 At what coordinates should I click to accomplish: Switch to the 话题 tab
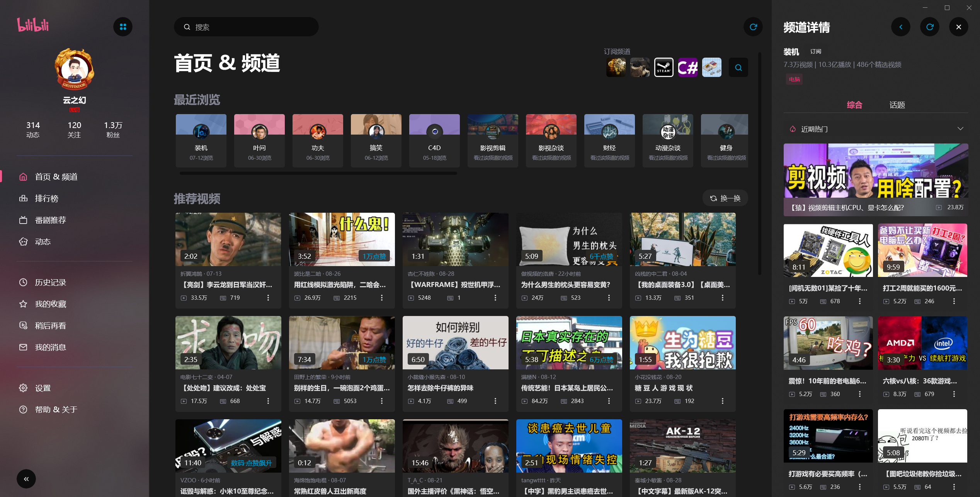pyautogui.click(x=897, y=105)
